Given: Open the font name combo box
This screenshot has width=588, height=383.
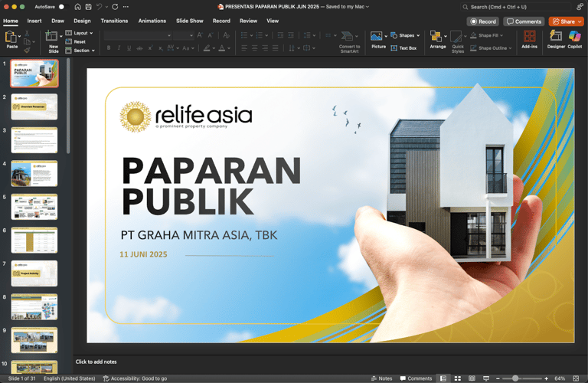Looking at the screenshot, I should click(138, 35).
